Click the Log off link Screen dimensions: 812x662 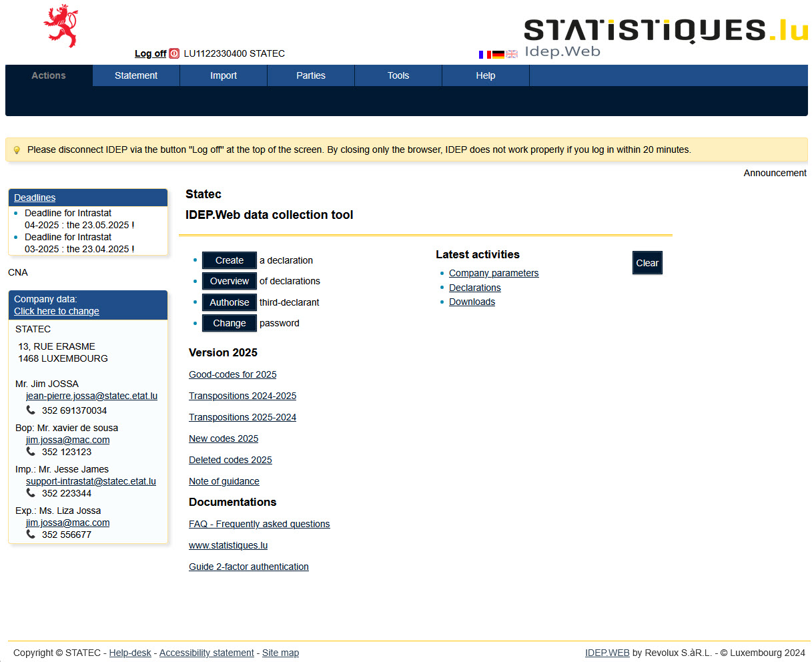[x=149, y=53]
